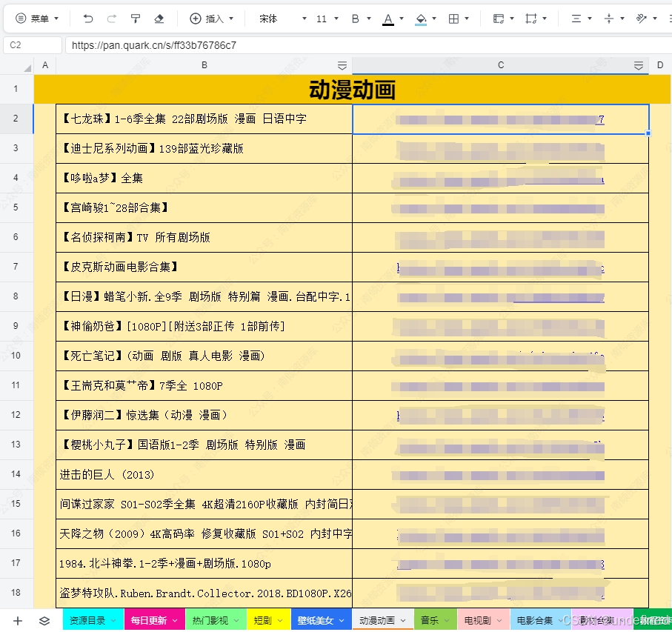Viewport: 672px width, 632px height.
Task: Select the 【七龙珠】1-6季全集 cell
Action: pos(204,119)
